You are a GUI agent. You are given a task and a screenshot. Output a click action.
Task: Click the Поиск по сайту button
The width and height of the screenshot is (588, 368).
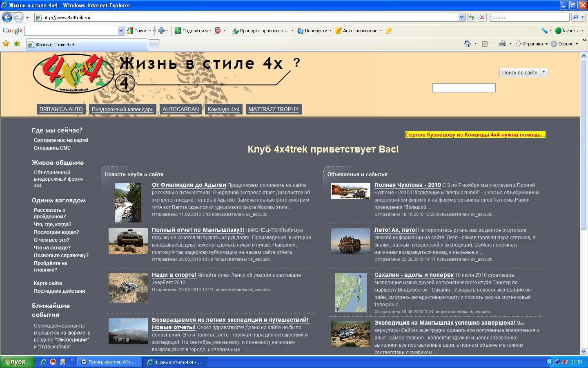coord(519,72)
